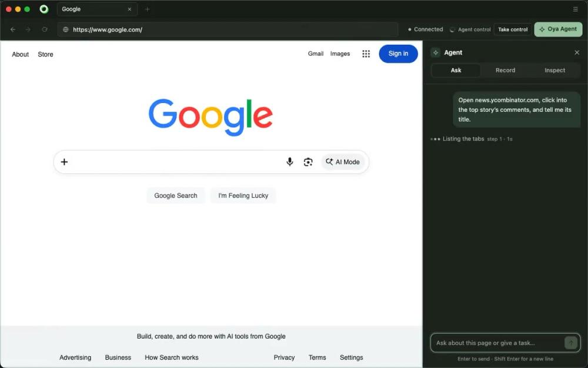Click the yellow minimize window button
Viewport: 588px width, 368px height.
(18, 9)
